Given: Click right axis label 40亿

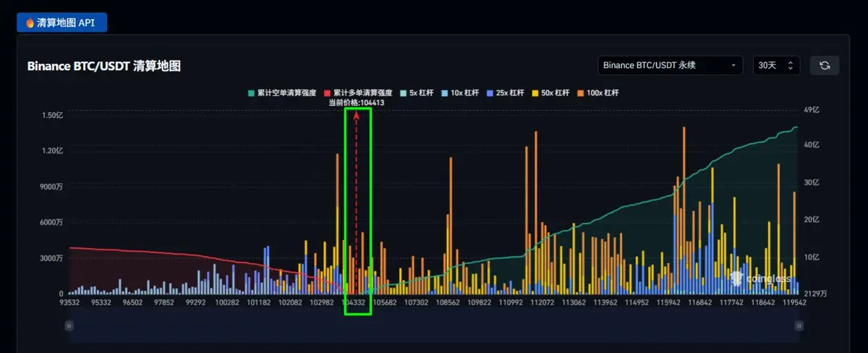Looking at the screenshot, I should 812,145.
